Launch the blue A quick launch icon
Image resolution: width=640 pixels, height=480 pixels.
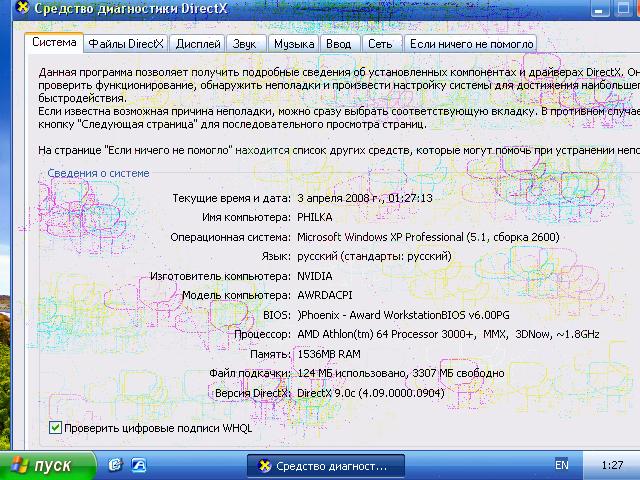pos(138,464)
